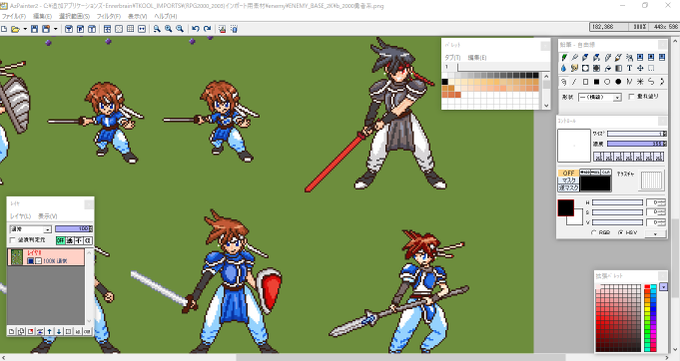Click the white background color swatch
Image resolution: width=680 pixels, height=361 pixels.
tap(578, 220)
